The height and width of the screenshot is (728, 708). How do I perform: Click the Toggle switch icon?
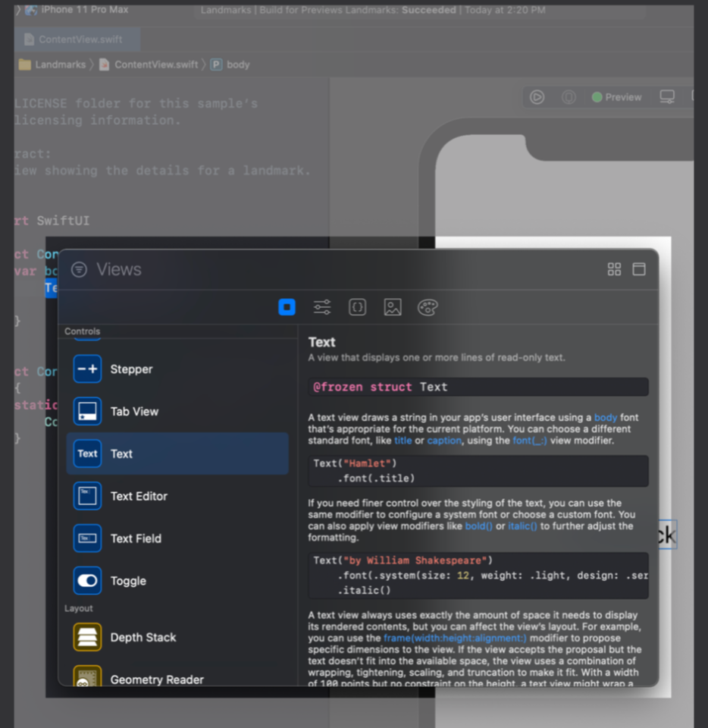click(x=87, y=580)
